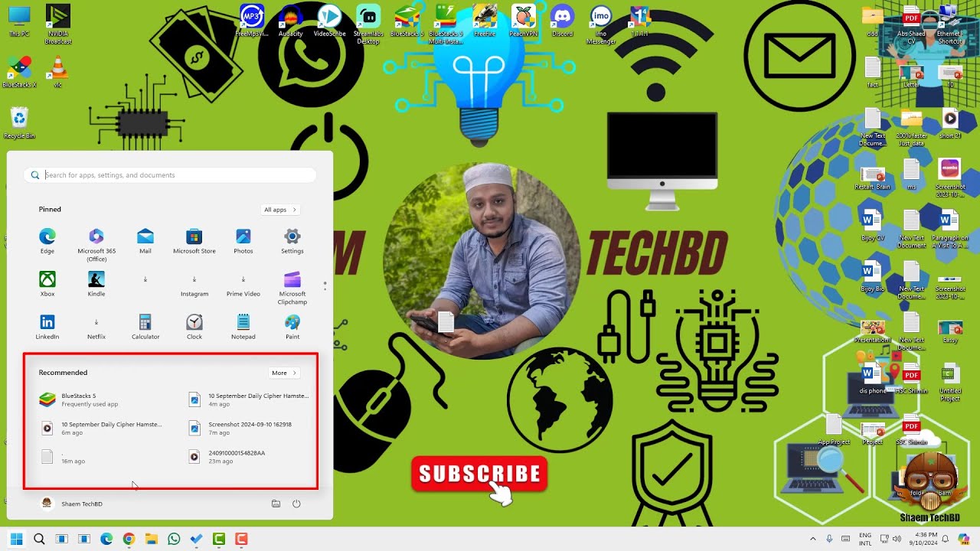980x551 pixels.
Task: Open the pinned Mail app
Action: [x=145, y=241]
